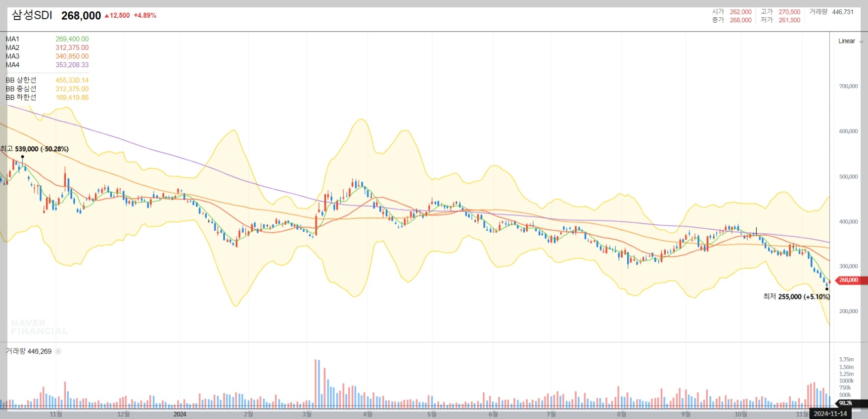The height and width of the screenshot is (419, 868).
Task: Click the 2024 year label on time axis
Action: [180, 414]
